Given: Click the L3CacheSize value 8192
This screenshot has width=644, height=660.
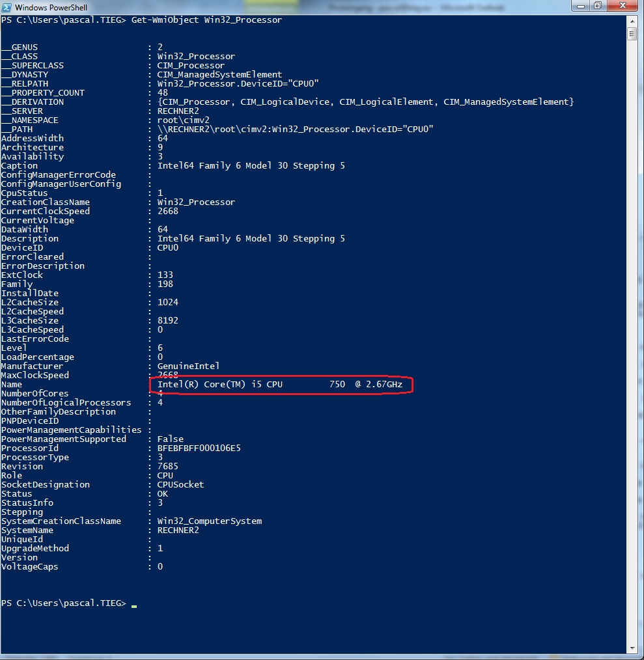Looking at the screenshot, I should click(x=167, y=321).
